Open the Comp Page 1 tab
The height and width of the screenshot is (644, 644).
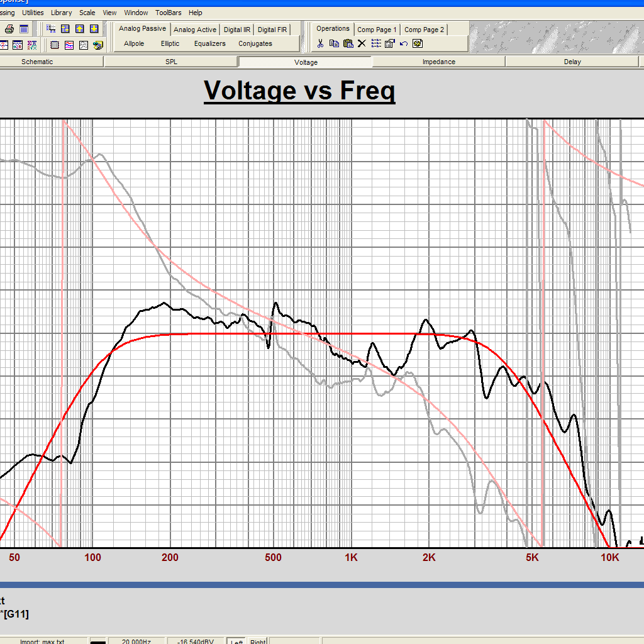[377, 30]
